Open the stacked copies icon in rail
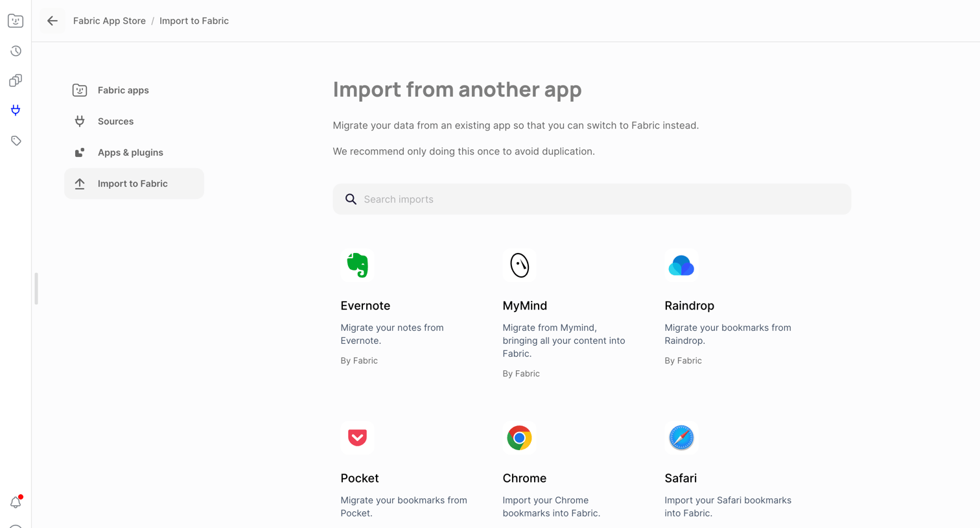This screenshot has width=980, height=528. tap(16, 80)
